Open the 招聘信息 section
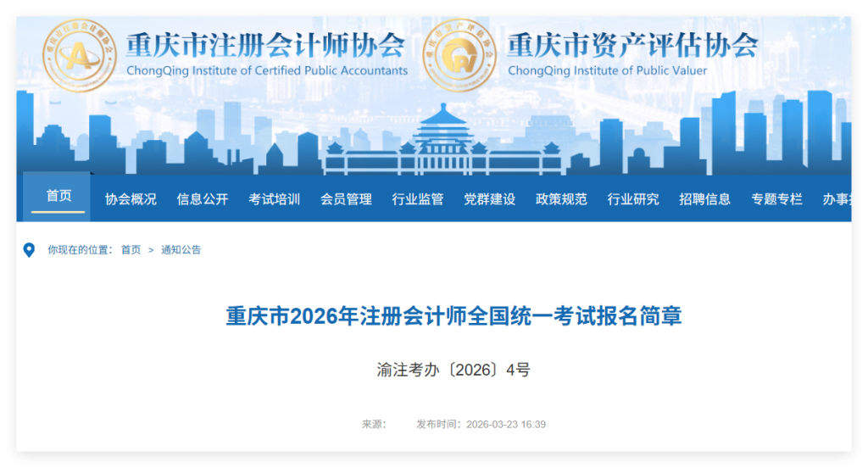 704,199
